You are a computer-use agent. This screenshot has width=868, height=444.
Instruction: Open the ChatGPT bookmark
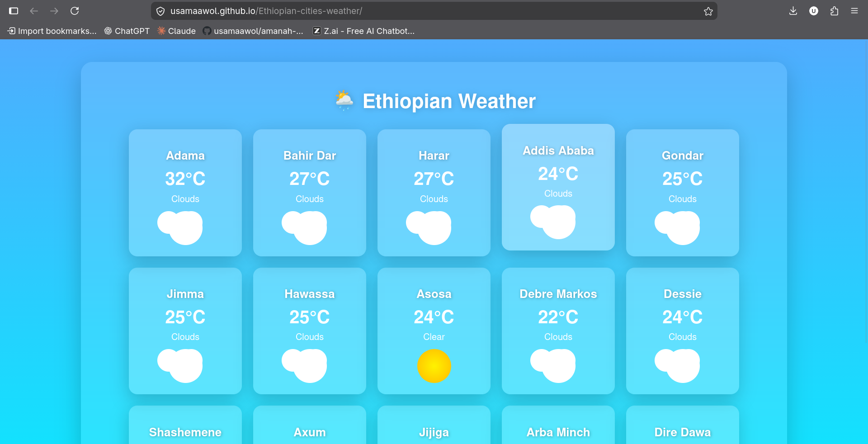click(127, 31)
